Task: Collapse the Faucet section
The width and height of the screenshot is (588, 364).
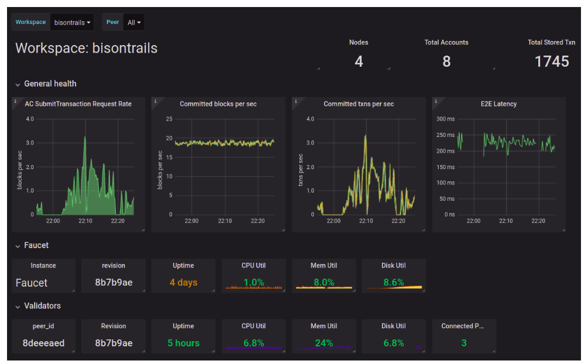Action: [32, 246]
